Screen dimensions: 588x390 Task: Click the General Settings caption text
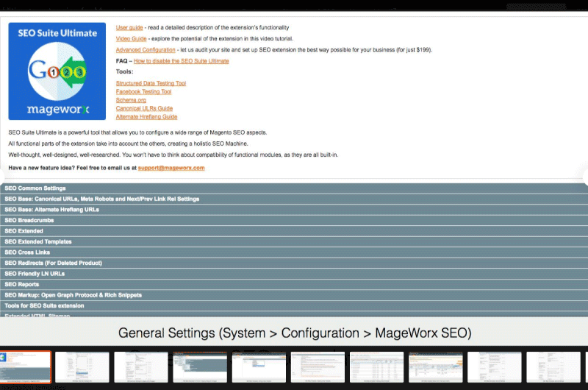coord(295,333)
